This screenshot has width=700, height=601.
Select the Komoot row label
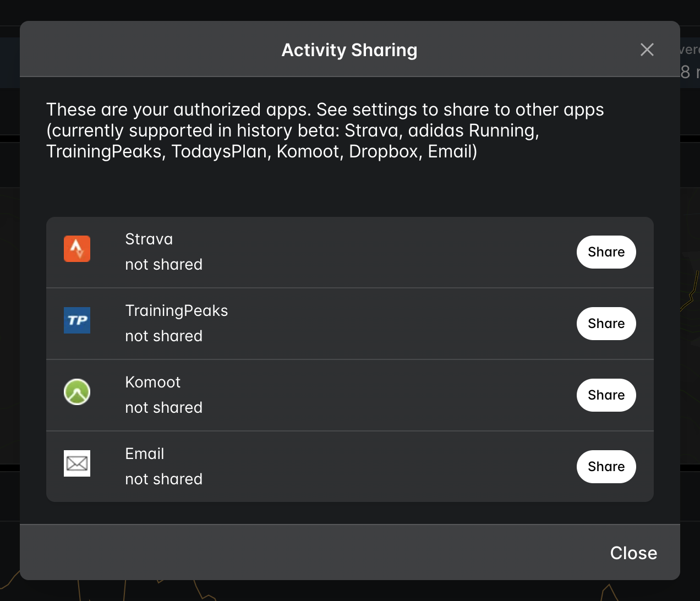pos(153,383)
